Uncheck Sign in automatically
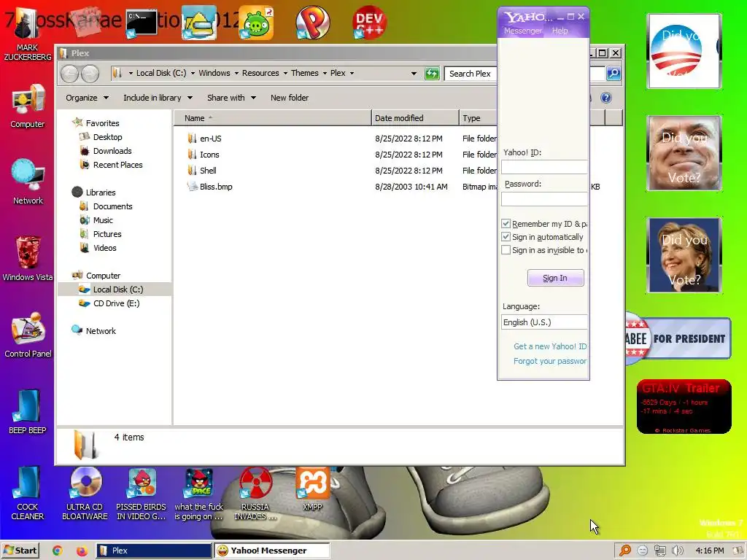The height and width of the screenshot is (560, 747). [x=506, y=237]
